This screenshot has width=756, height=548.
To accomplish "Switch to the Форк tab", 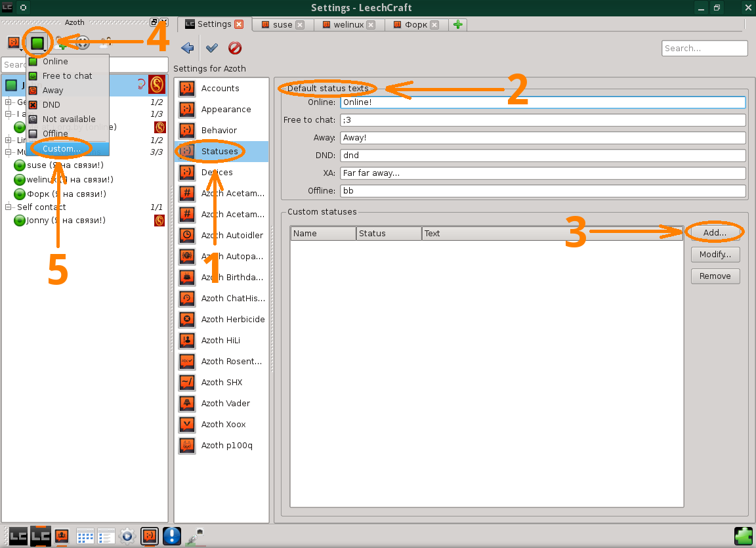I will click(416, 24).
